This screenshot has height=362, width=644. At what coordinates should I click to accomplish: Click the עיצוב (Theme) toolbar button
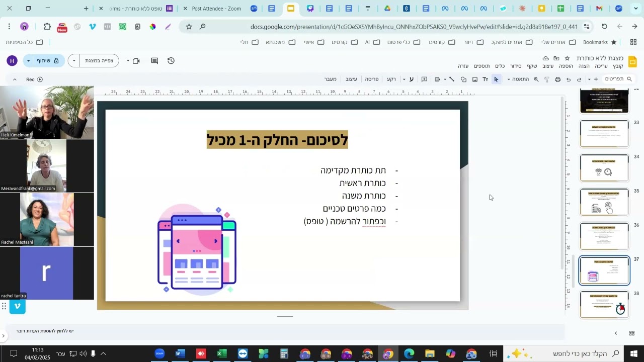pyautogui.click(x=351, y=79)
